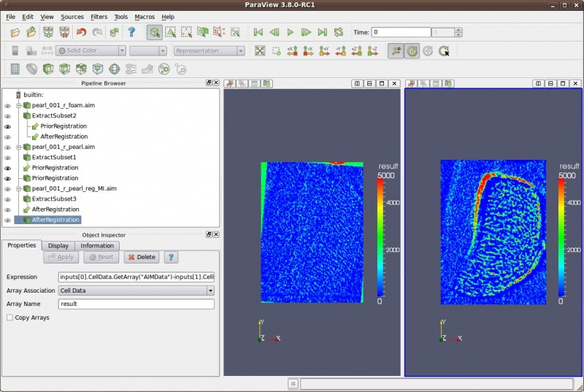Click left view color legend bar
584x392 pixels.
(380, 237)
